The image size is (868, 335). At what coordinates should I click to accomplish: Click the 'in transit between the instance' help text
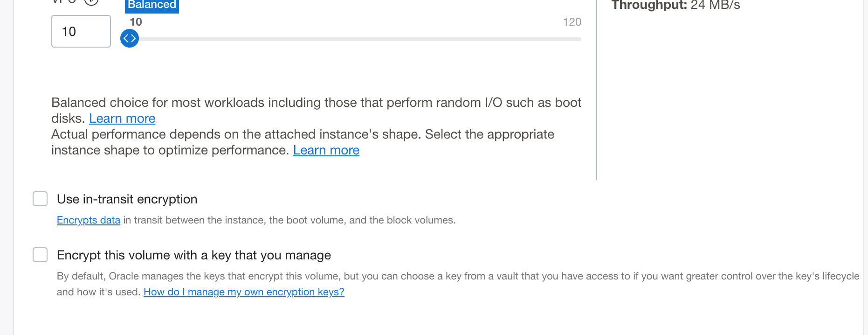click(x=289, y=220)
